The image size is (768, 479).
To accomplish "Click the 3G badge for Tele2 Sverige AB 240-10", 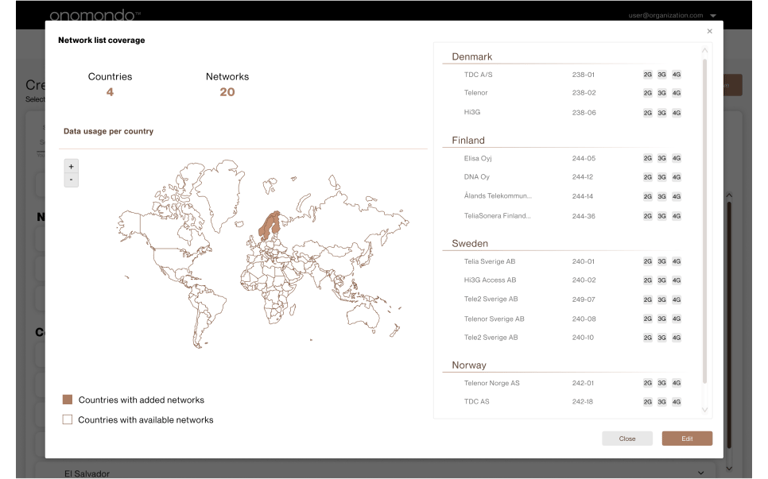I will tap(662, 338).
